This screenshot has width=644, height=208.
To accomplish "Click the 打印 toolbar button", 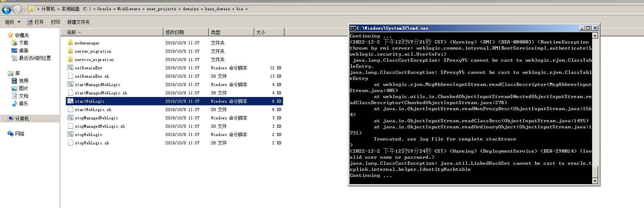I will 56,22.
